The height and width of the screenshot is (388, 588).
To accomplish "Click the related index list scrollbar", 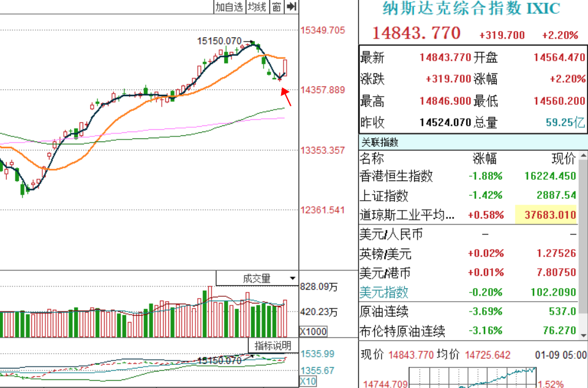I will (x=582, y=245).
